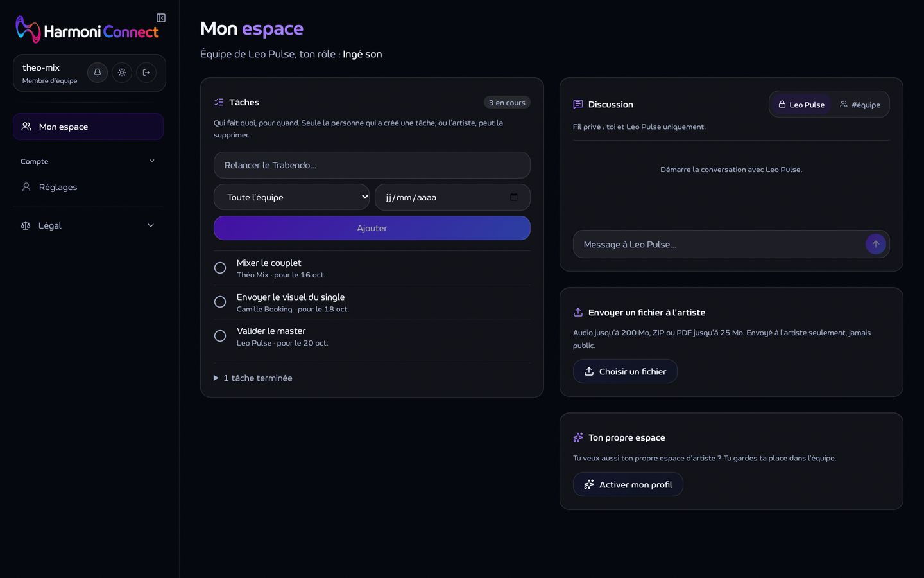
Task: Expand '1 tâche terminée' list
Action: click(253, 378)
